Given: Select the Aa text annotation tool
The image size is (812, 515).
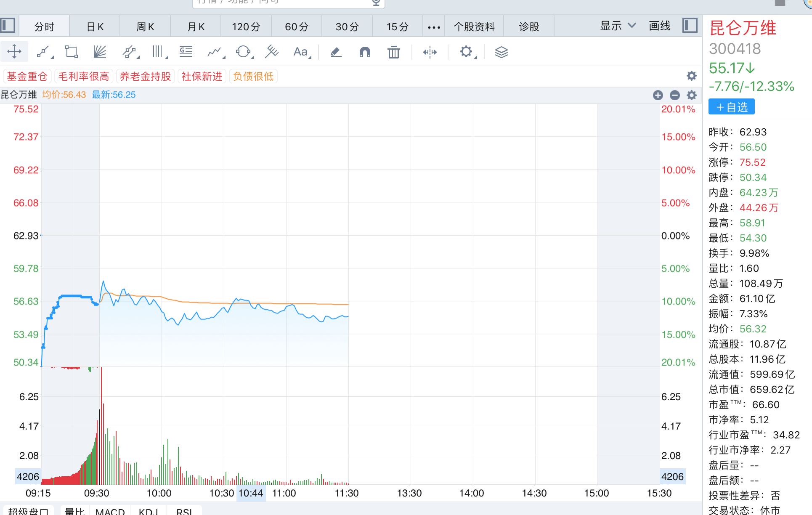Looking at the screenshot, I should point(300,52).
